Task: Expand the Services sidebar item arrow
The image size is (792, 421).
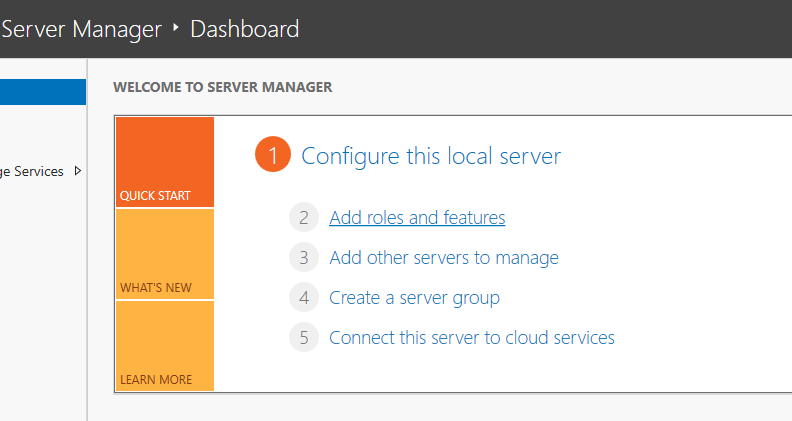Action: (x=78, y=171)
